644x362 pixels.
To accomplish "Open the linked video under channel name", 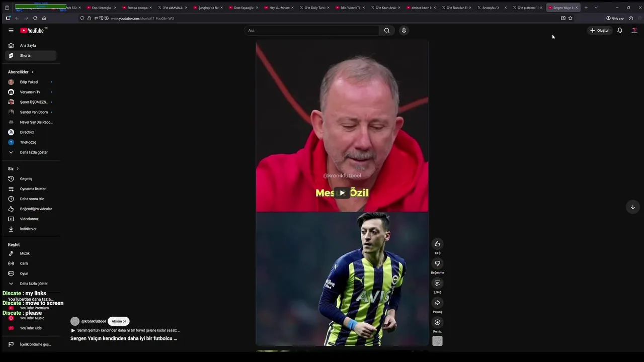I will pyautogui.click(x=126, y=330).
